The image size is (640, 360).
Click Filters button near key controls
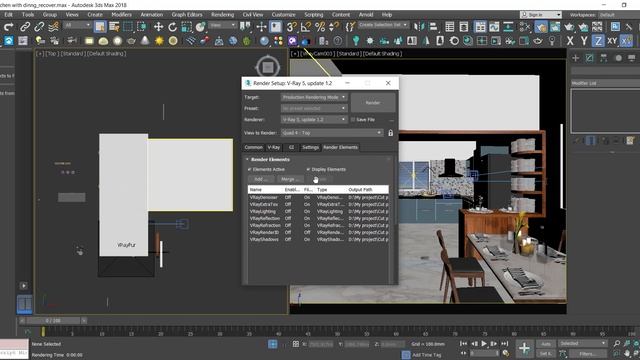pyautogui.click(x=587, y=354)
